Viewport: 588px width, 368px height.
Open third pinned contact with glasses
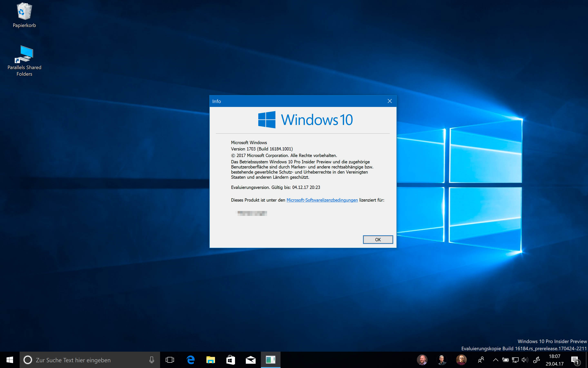461,360
